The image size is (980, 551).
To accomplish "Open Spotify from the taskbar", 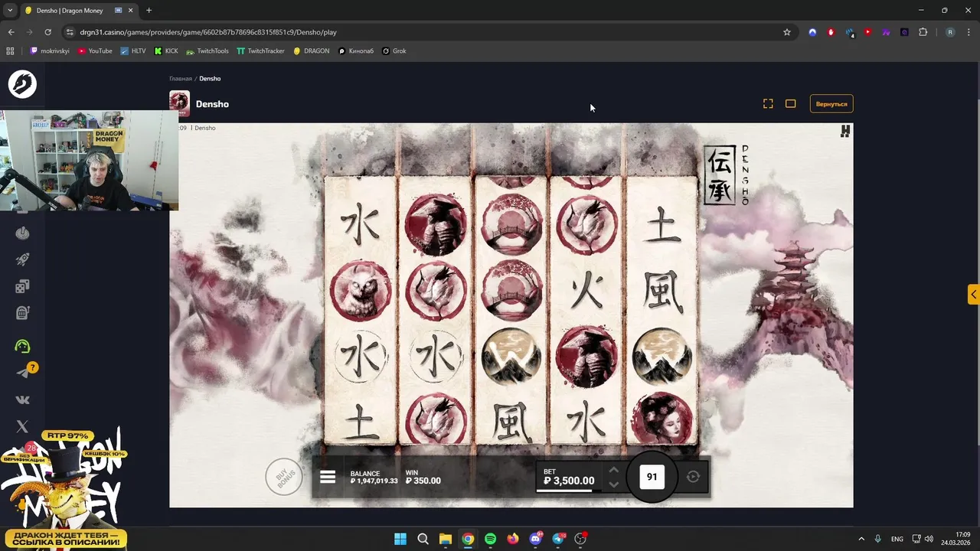I will (x=490, y=539).
